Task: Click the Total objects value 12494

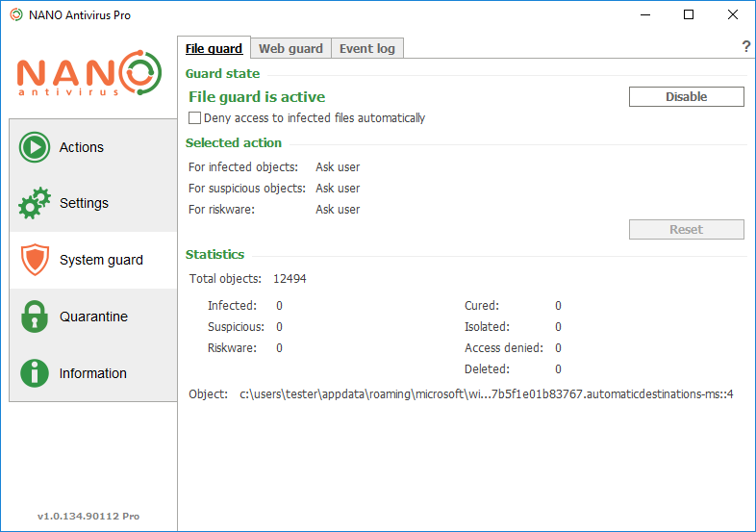Action: (290, 279)
